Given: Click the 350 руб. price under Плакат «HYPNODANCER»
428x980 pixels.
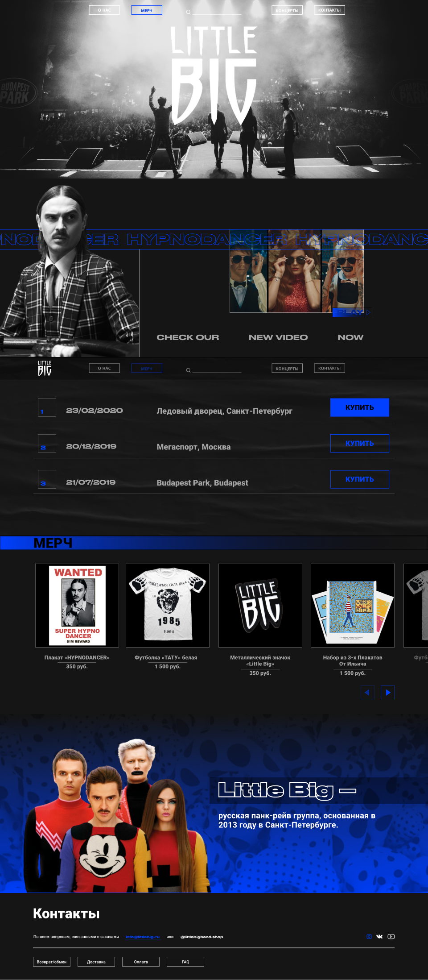Looking at the screenshot, I should [77, 666].
